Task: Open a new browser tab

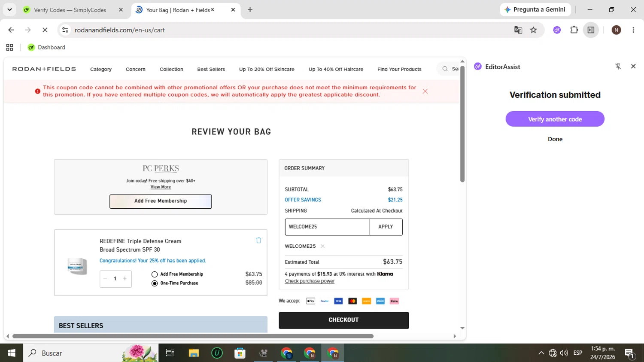Action: point(250,10)
